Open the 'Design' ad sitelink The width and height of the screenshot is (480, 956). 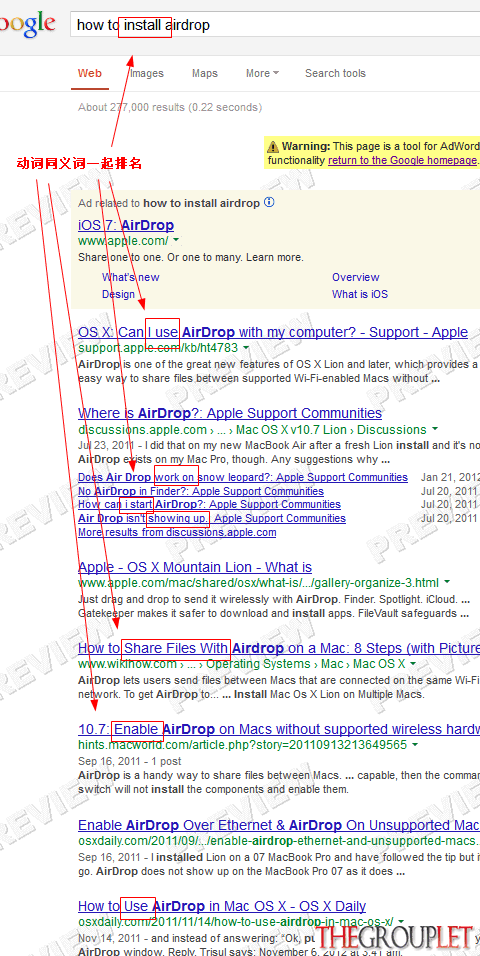118,294
